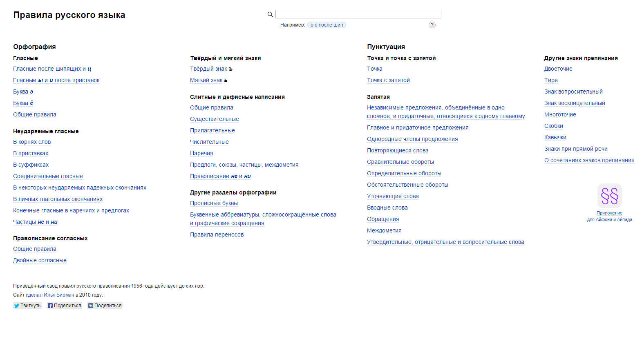Share the page via the VK button
Screen dimensions: 642x364
coord(105,306)
